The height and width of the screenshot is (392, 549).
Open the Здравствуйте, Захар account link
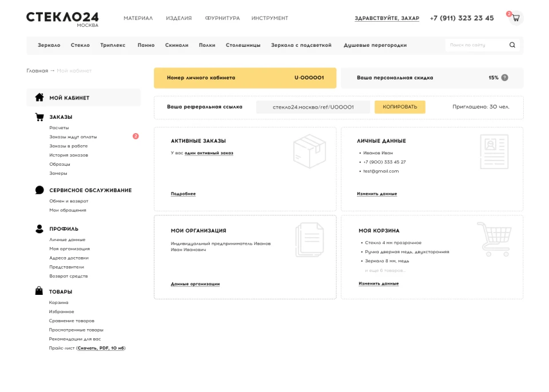(x=387, y=18)
